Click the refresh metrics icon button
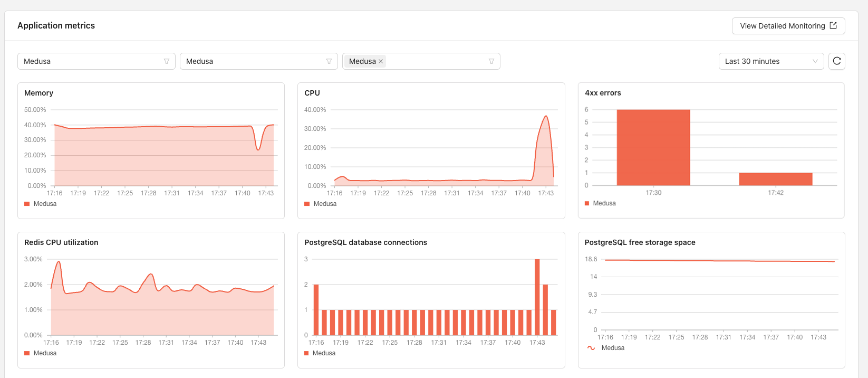 pos(837,61)
